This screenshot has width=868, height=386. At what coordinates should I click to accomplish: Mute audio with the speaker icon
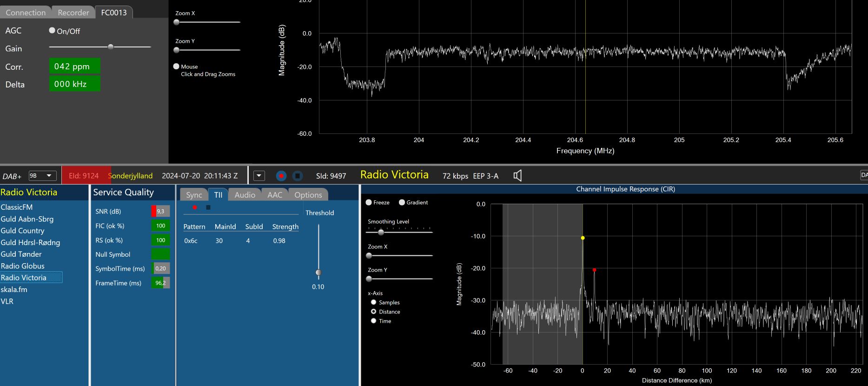517,175
